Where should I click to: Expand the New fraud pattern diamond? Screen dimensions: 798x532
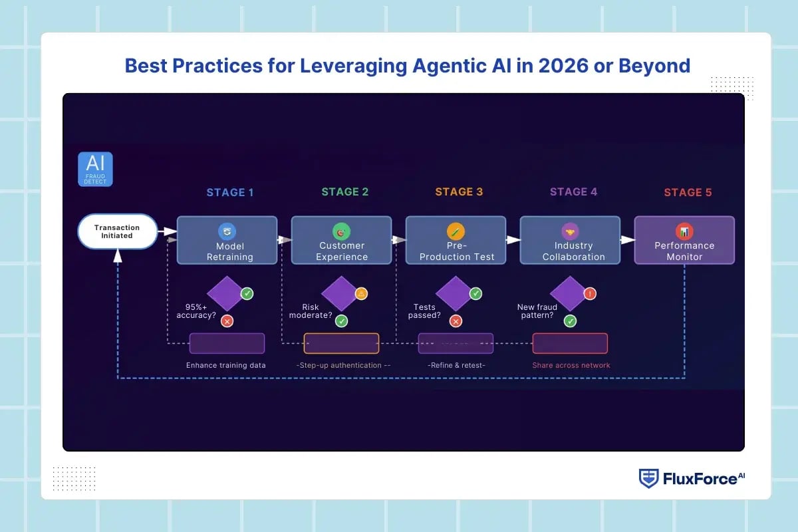point(570,295)
